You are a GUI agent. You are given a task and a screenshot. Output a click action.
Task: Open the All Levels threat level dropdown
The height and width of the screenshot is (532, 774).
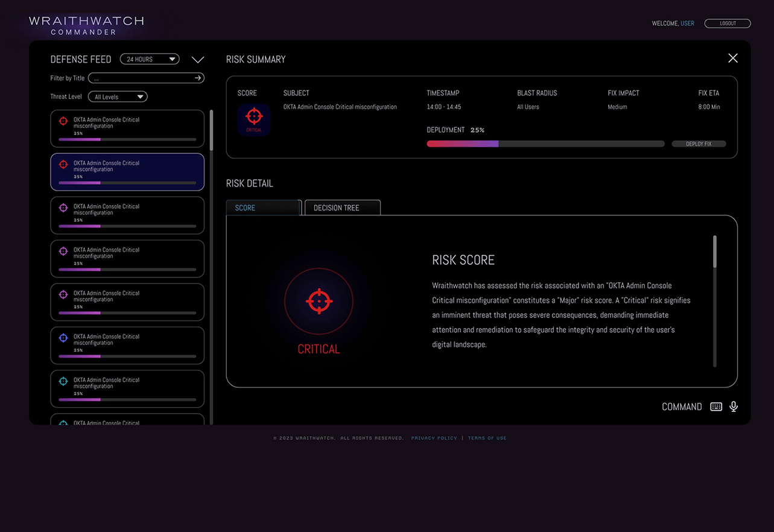(118, 97)
